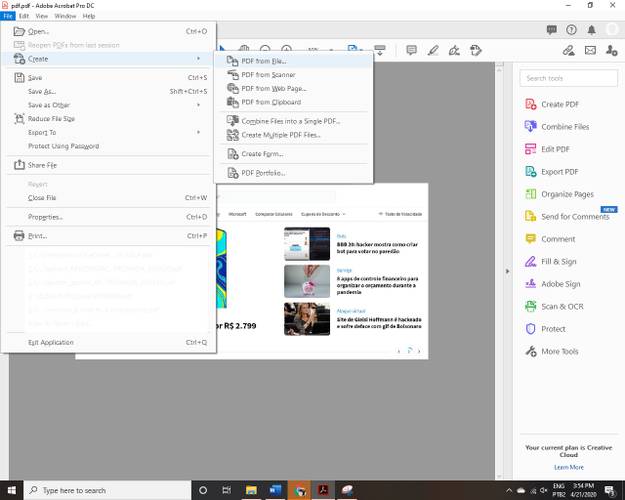625x500 pixels.
Task: Open the Fill & Sign tool
Action: 550,262
